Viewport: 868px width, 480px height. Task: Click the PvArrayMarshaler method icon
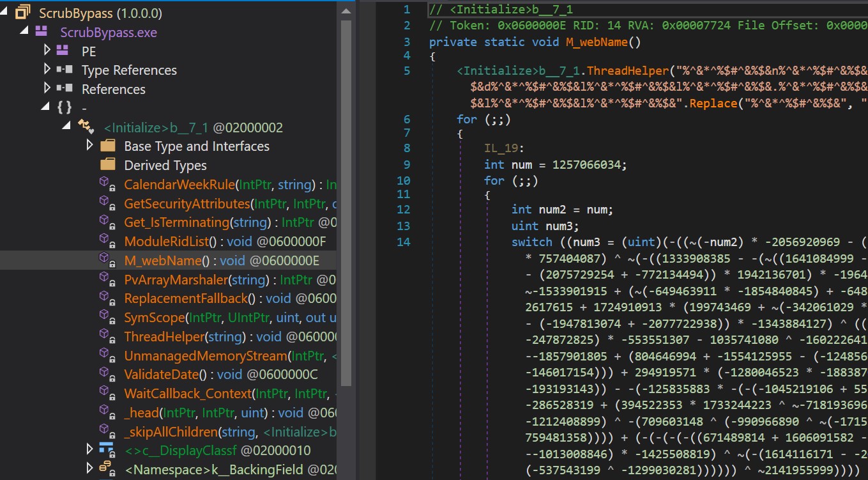[107, 279]
